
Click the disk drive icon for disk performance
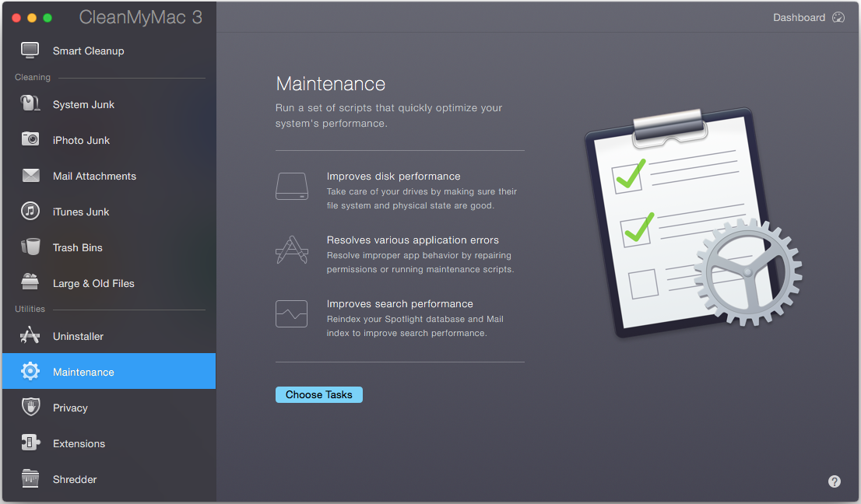[292, 187]
